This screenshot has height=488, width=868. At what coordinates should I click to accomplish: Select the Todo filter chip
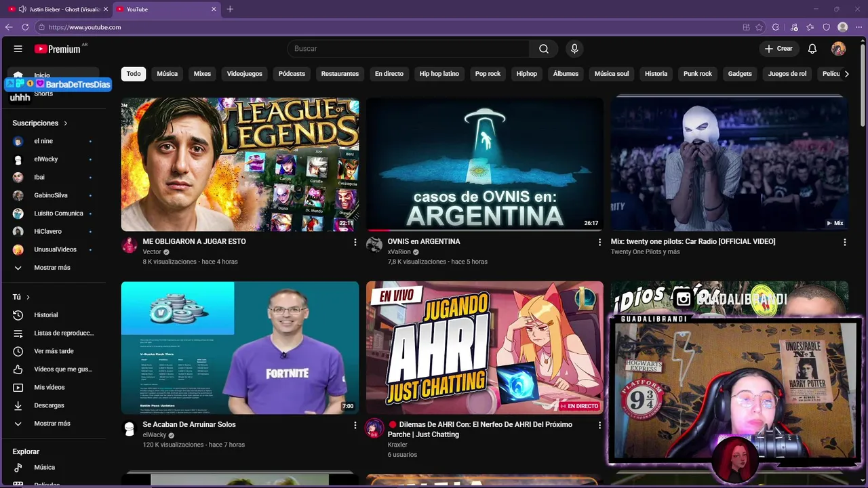[x=134, y=74]
